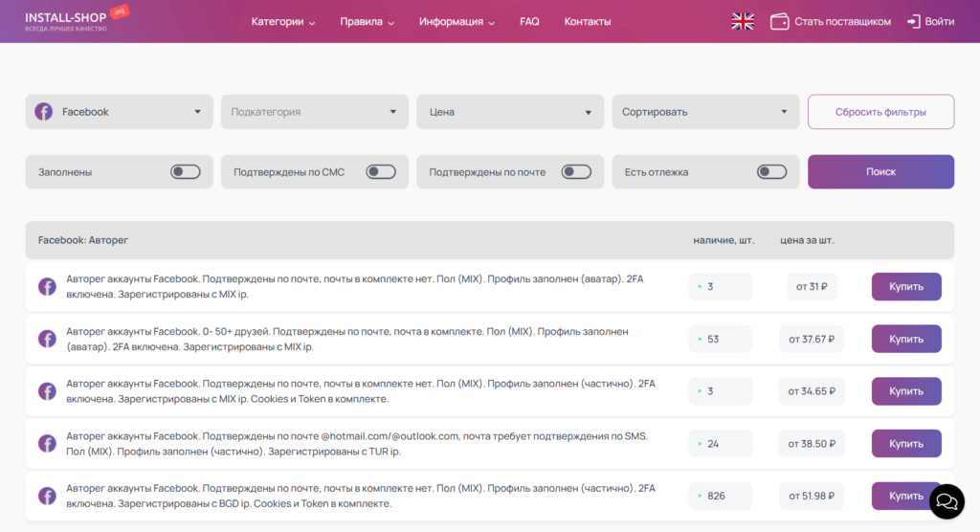
Task: Click Facebook icon on the 34.65 ₽ row
Action: point(48,391)
